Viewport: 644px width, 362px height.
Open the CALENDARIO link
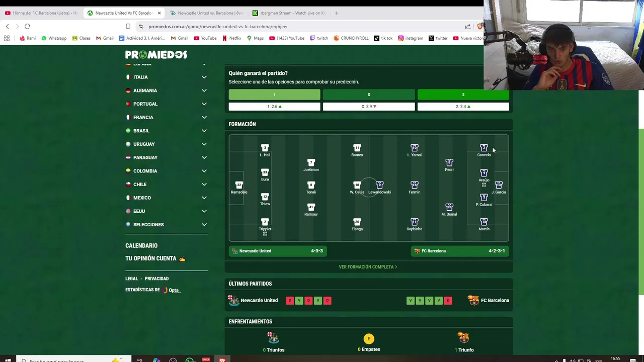pyautogui.click(x=141, y=246)
